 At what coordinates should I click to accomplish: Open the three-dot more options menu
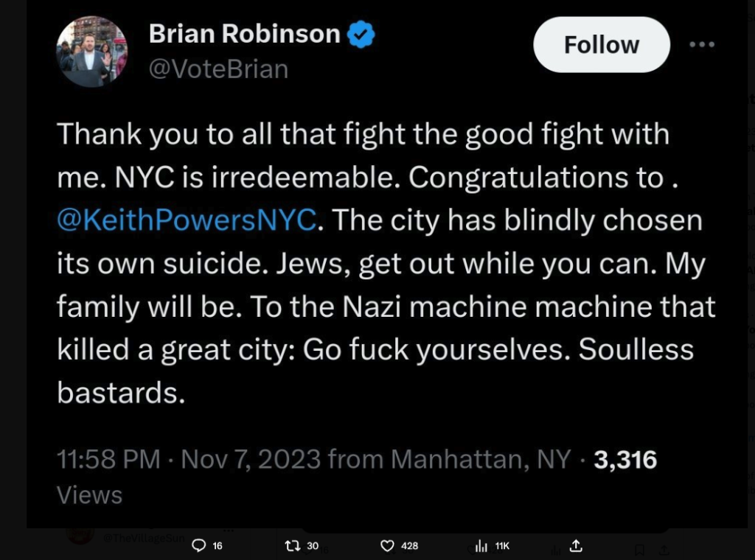coord(701,45)
